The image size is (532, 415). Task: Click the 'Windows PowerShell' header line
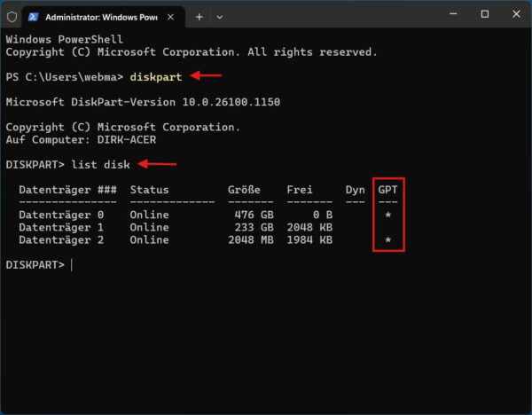[x=65, y=39]
